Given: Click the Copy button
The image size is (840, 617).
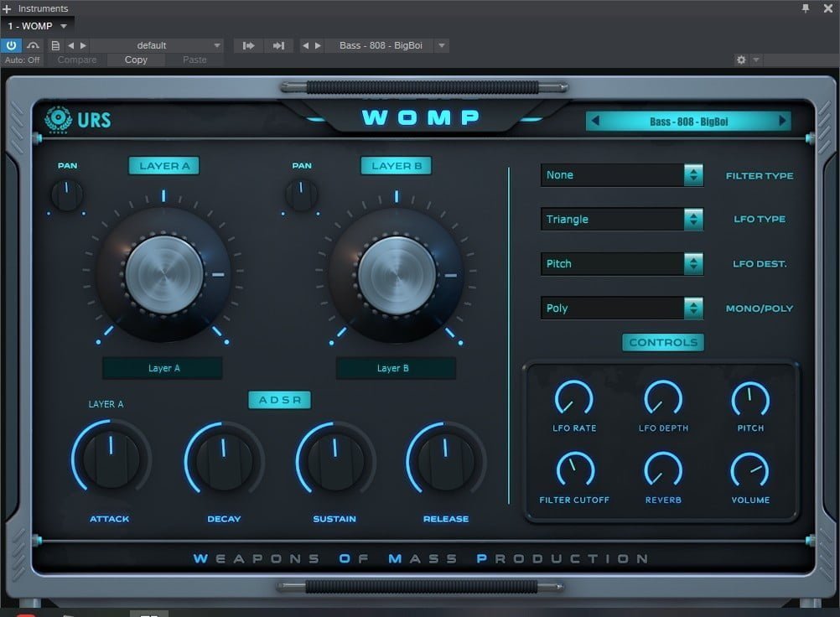Looking at the screenshot, I should tap(136, 60).
